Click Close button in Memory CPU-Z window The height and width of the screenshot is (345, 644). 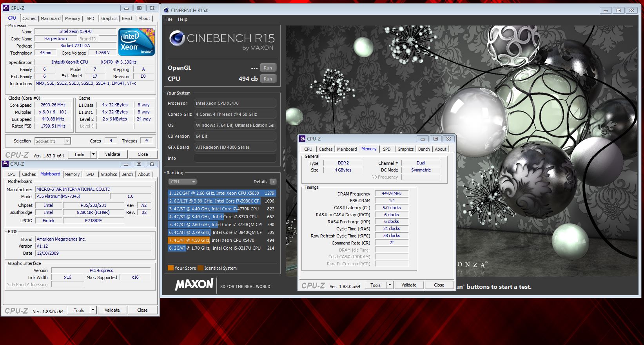point(439,285)
